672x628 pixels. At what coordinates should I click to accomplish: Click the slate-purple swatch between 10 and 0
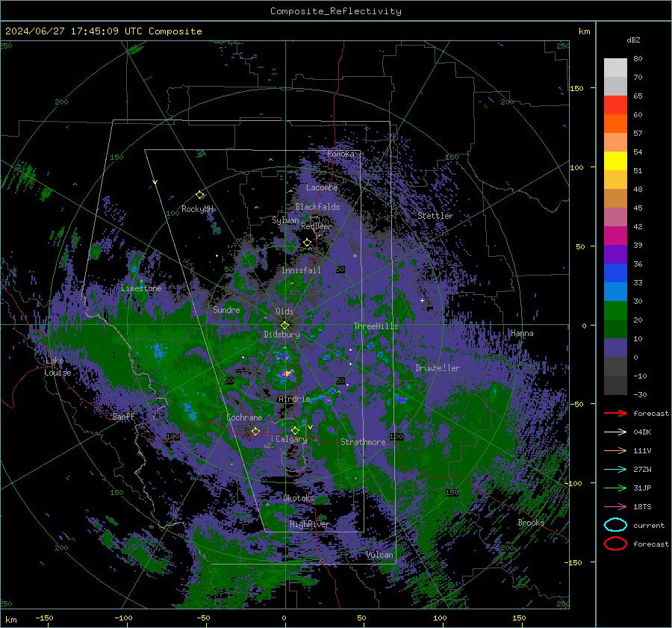pyautogui.click(x=615, y=348)
